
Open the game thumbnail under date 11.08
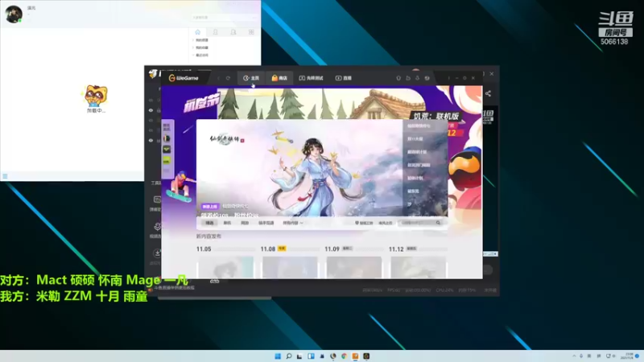(290, 267)
